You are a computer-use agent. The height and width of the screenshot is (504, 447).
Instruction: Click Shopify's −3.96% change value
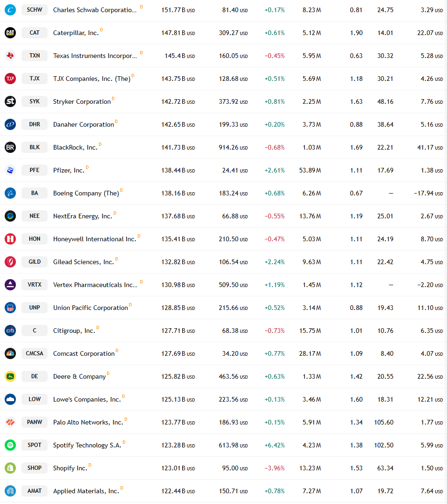[275, 468]
